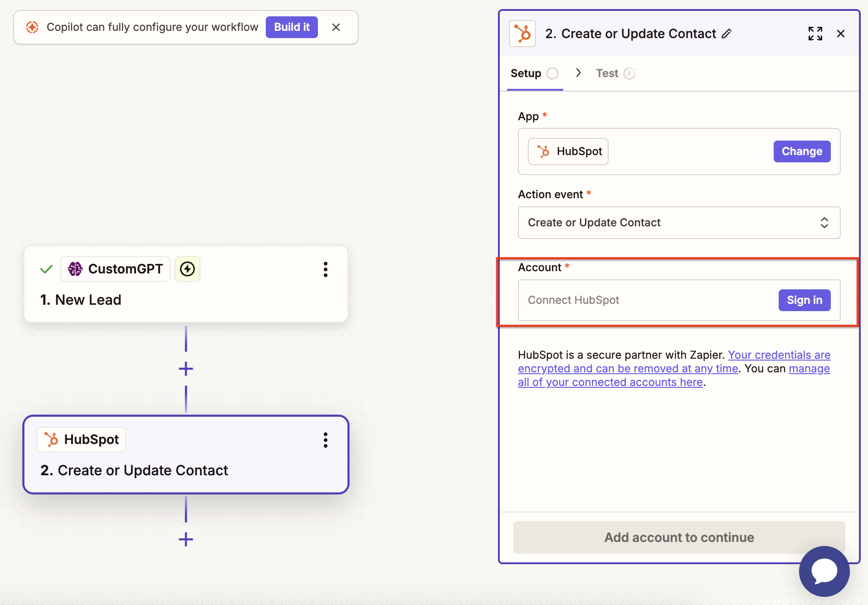868x605 pixels.
Task: Click the CustomGPT trigger lightning icon
Action: click(187, 269)
